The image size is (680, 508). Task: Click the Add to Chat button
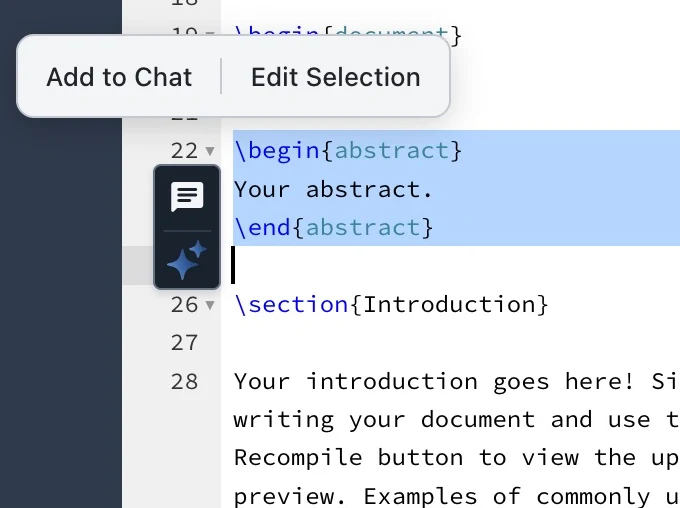(119, 77)
